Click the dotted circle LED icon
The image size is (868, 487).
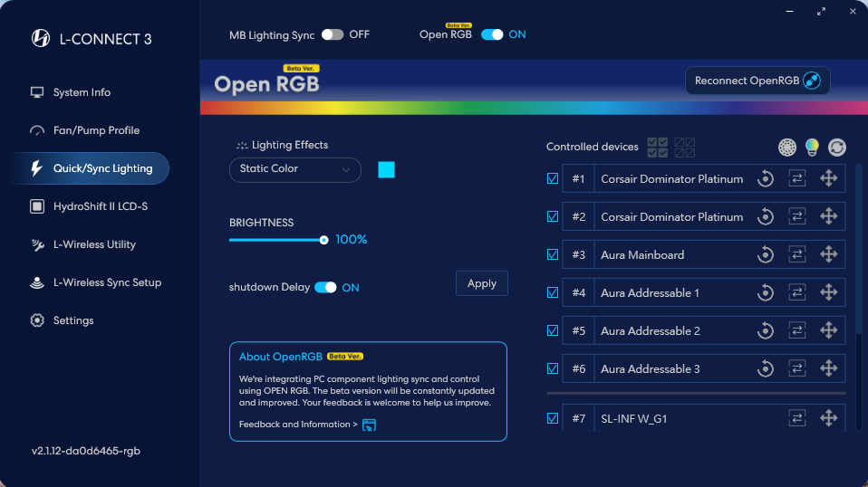click(788, 147)
